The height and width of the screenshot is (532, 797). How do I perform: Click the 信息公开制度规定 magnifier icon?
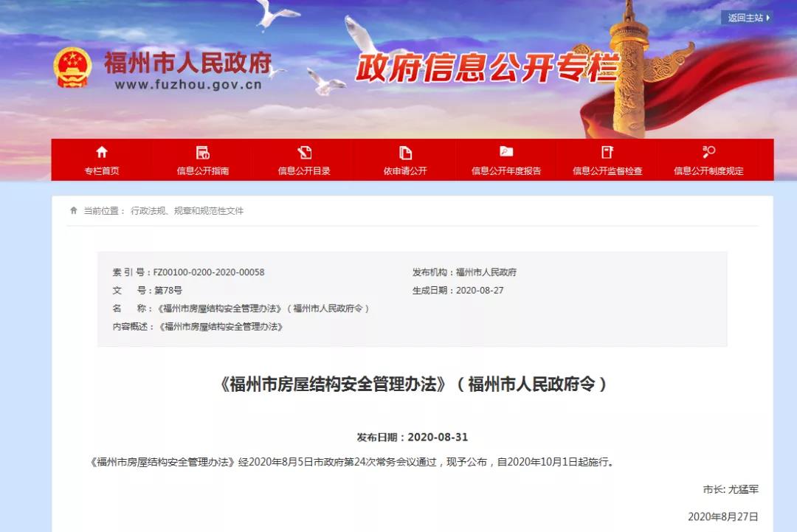pyautogui.click(x=708, y=152)
